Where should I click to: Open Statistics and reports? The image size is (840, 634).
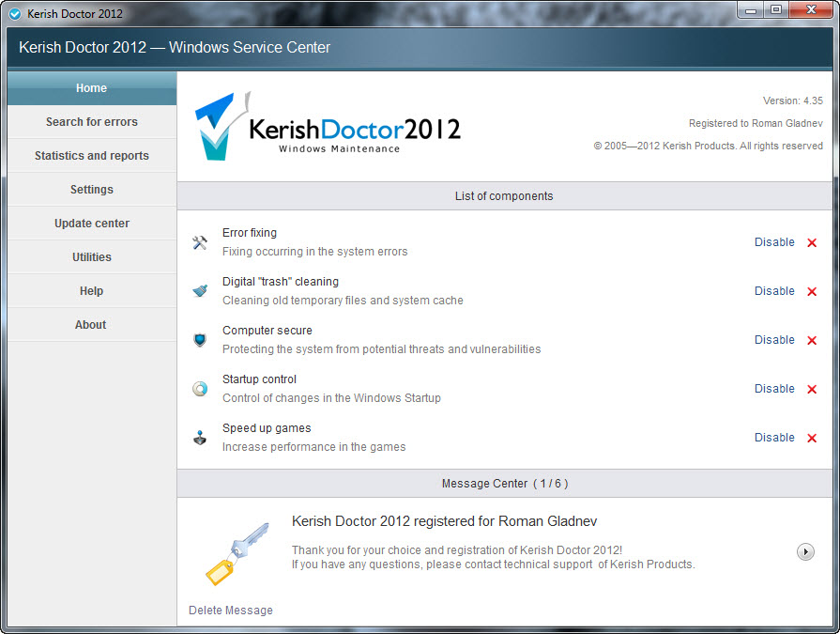92,155
